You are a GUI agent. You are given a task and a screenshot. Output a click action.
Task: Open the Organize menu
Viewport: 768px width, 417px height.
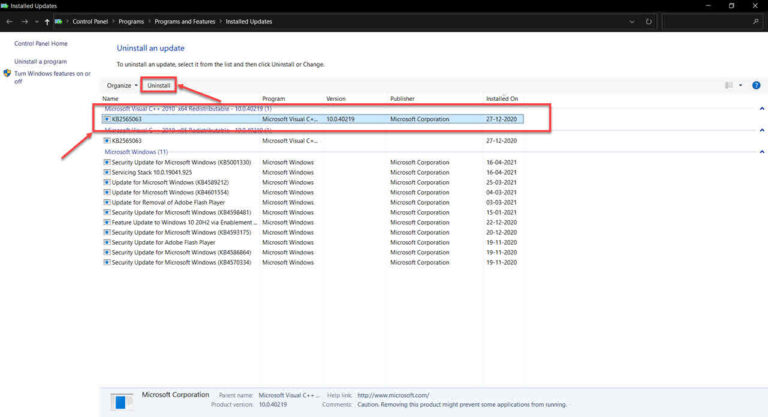(x=122, y=85)
